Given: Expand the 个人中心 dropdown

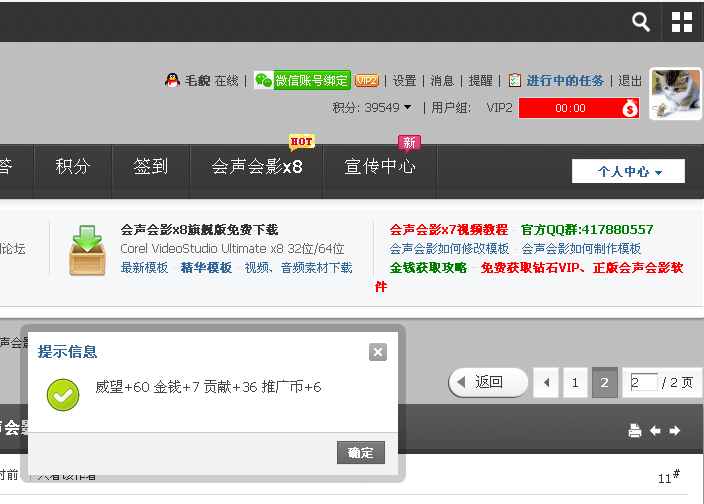Looking at the screenshot, I should pyautogui.click(x=628, y=171).
